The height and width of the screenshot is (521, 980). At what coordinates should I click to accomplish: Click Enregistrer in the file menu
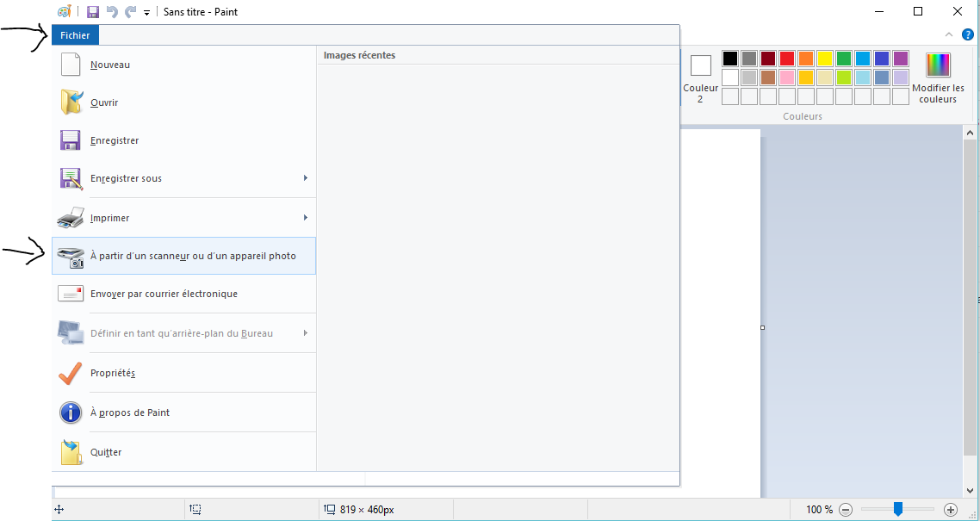[x=183, y=140]
